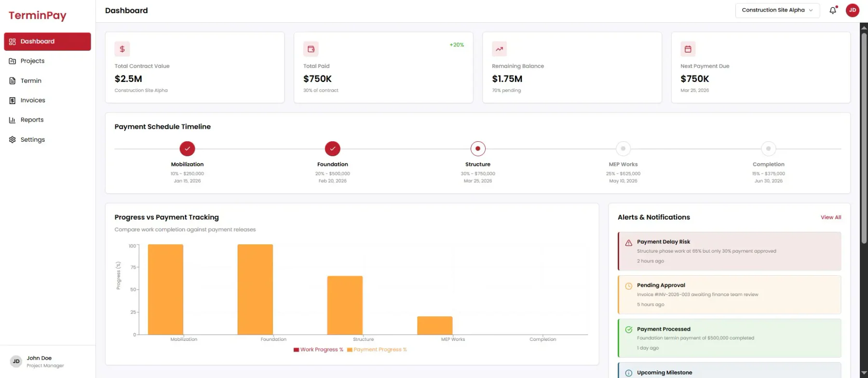The height and width of the screenshot is (378, 868).
Task: Click the John Doe avatar in sidebar
Action: coord(16,362)
